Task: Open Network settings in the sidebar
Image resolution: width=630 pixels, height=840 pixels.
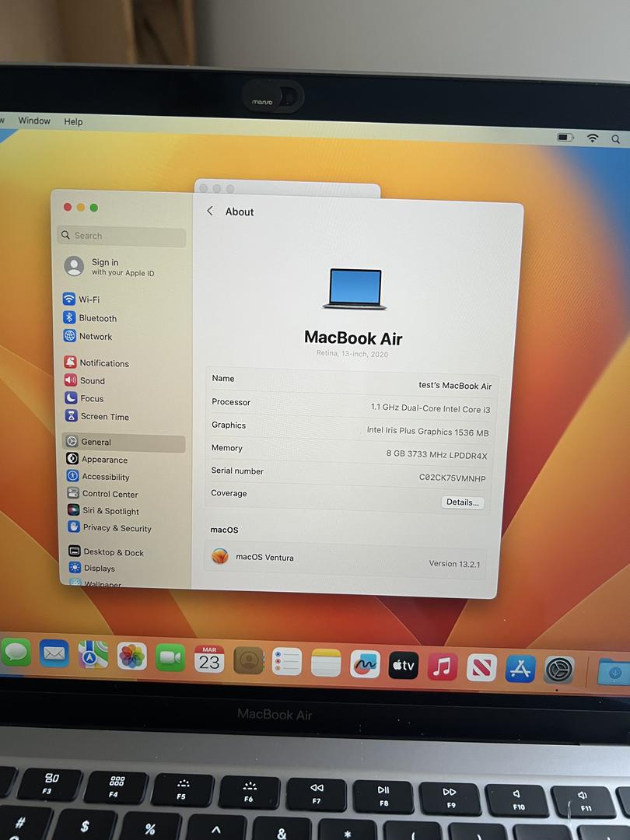Action: pyautogui.click(x=88, y=336)
